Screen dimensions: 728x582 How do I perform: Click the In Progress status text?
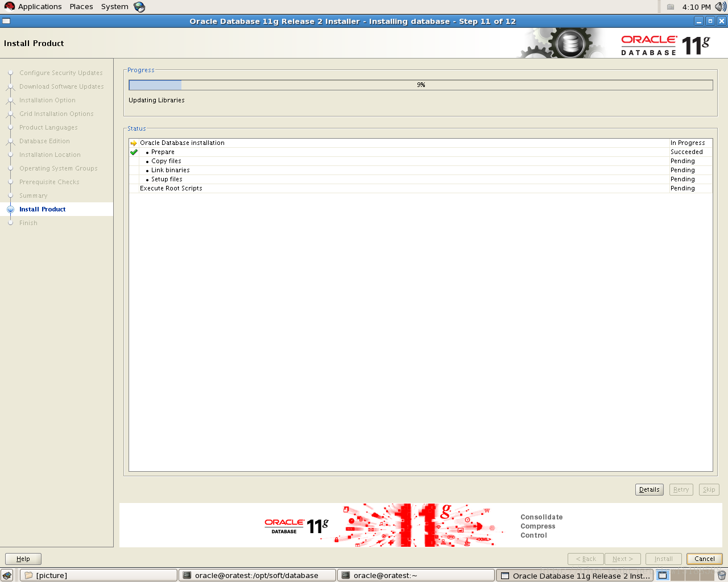pos(688,143)
